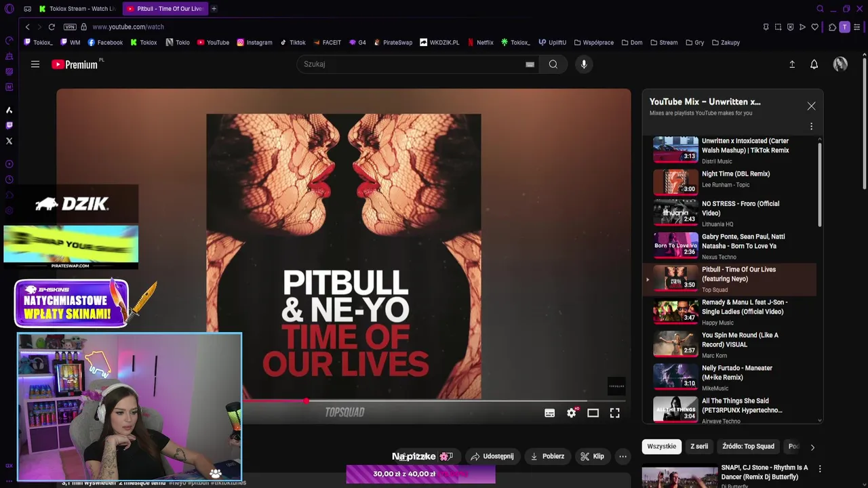Open the Netflix bookmark
Image resolution: width=868 pixels, height=488 pixels.
pos(480,43)
